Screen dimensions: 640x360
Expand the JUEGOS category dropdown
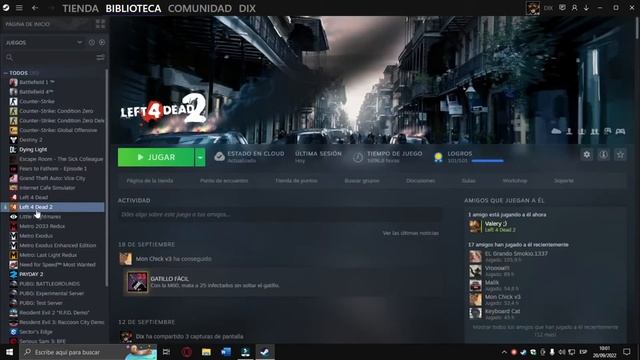pyautogui.click(x=80, y=42)
